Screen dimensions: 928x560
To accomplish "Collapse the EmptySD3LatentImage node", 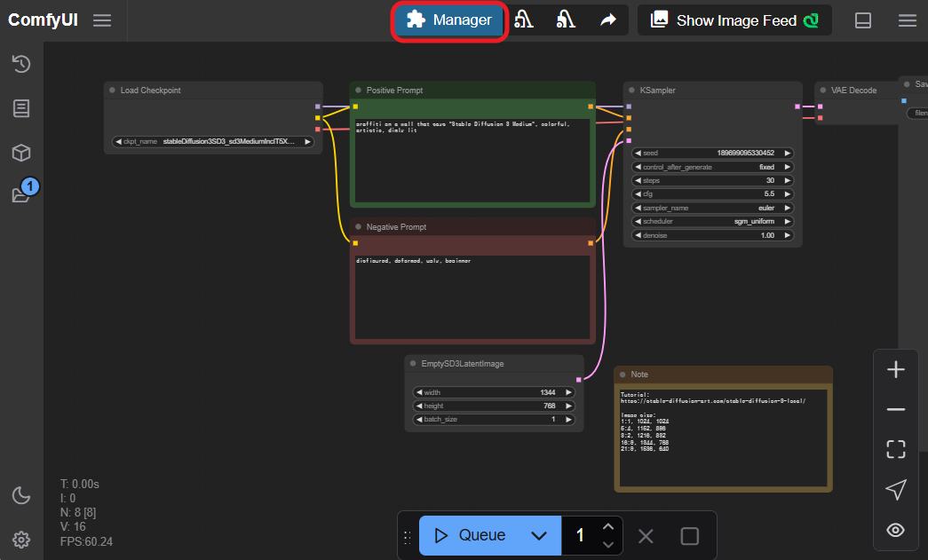I will 413,363.
